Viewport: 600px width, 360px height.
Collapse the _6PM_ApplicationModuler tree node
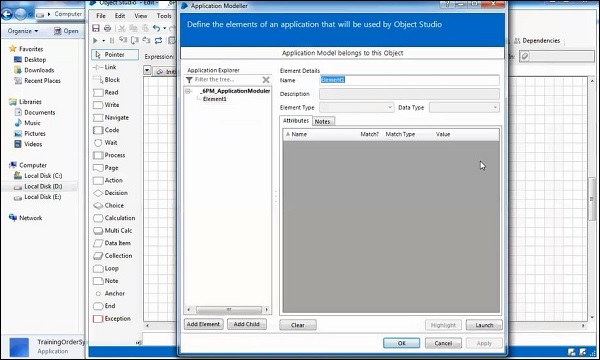pyautogui.click(x=188, y=91)
